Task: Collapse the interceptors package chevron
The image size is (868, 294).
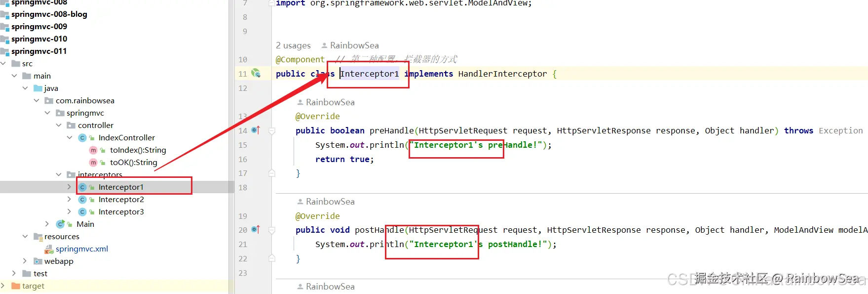Action: pos(59,174)
